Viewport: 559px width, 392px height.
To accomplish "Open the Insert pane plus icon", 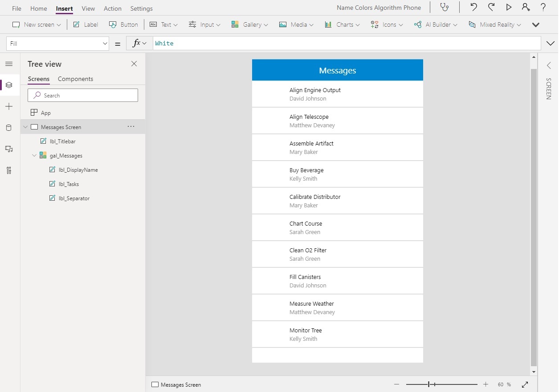I will click(9, 106).
